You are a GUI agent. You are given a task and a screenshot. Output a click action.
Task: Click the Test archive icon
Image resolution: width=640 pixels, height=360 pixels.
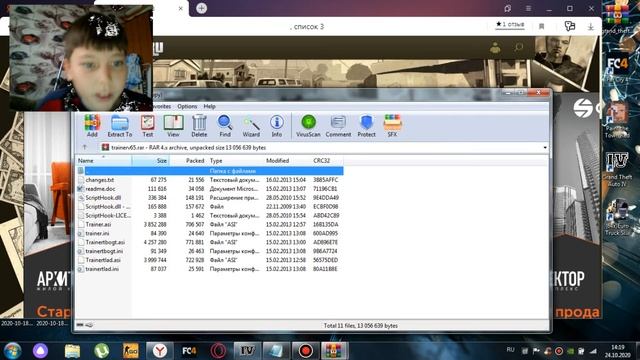click(x=147, y=126)
